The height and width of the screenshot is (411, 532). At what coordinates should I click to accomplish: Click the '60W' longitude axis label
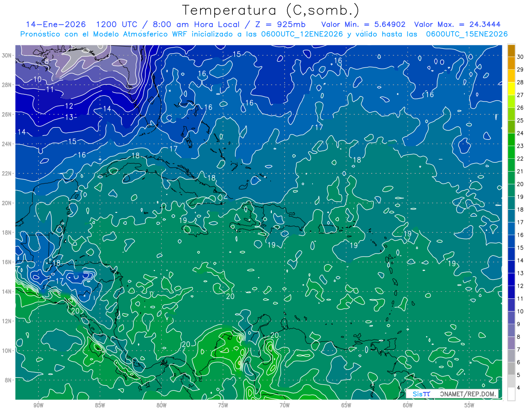click(x=408, y=405)
